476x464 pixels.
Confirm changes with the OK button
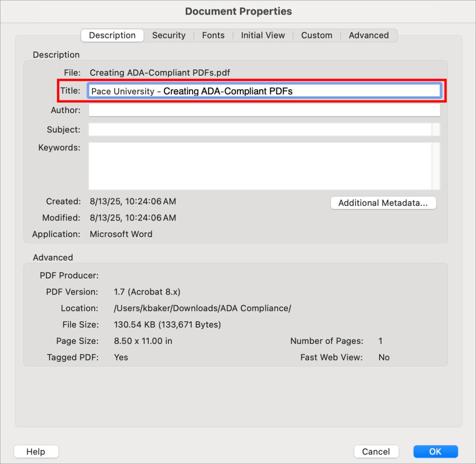[x=436, y=451]
